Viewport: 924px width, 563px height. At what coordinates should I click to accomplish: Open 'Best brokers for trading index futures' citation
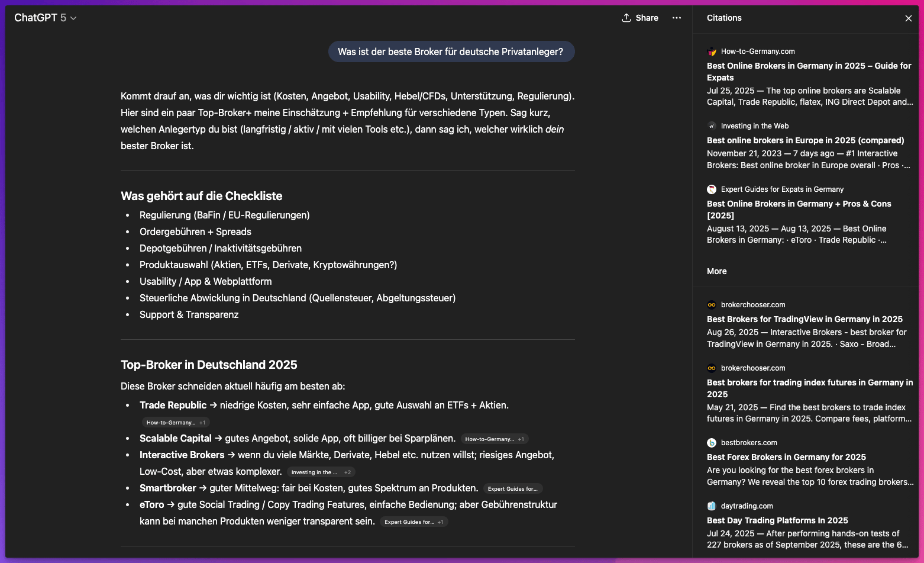coord(810,388)
